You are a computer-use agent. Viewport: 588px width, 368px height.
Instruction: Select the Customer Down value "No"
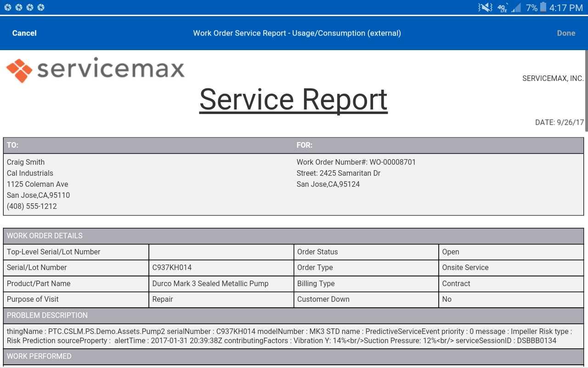tap(511, 299)
